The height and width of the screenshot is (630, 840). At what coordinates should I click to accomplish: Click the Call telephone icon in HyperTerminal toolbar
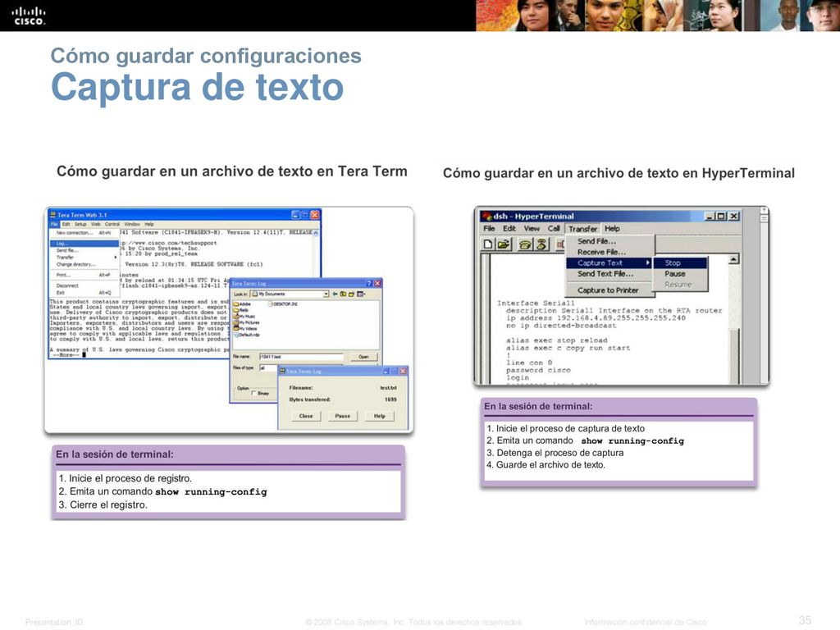[526, 244]
